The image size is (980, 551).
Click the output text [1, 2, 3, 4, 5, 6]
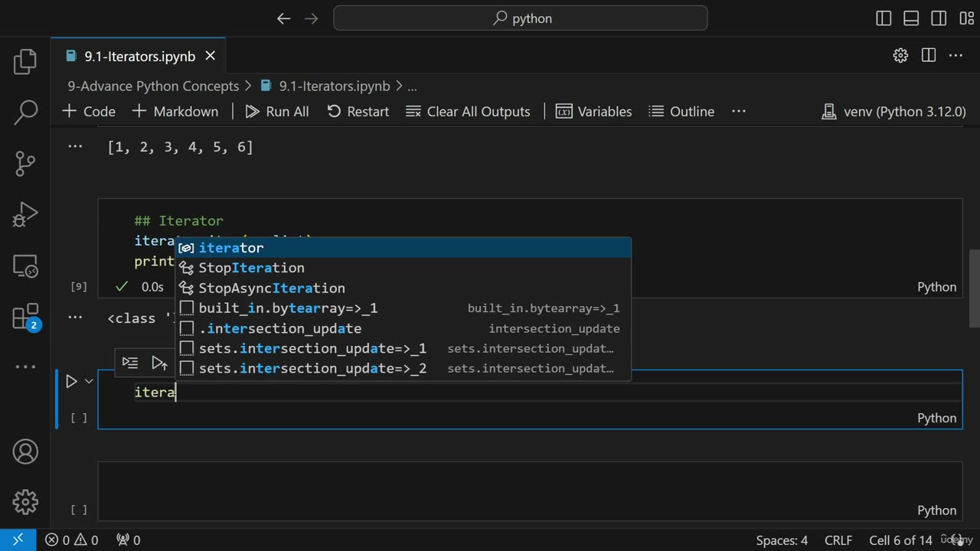click(x=180, y=147)
